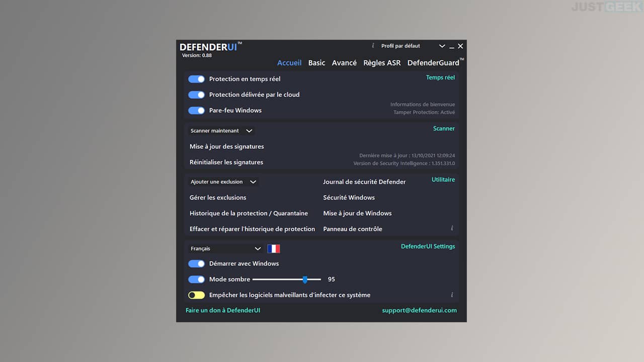Click the Tamper Protection: Activé text

(x=424, y=113)
